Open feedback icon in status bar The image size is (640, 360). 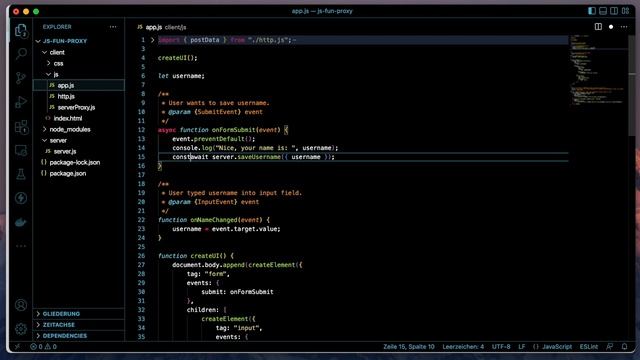coord(610,347)
